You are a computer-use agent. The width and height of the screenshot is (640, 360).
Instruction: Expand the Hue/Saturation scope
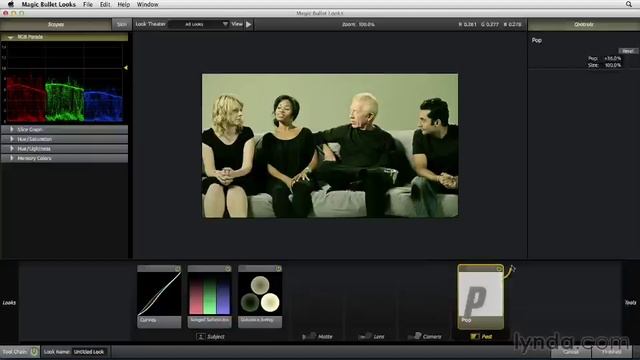(x=11, y=139)
